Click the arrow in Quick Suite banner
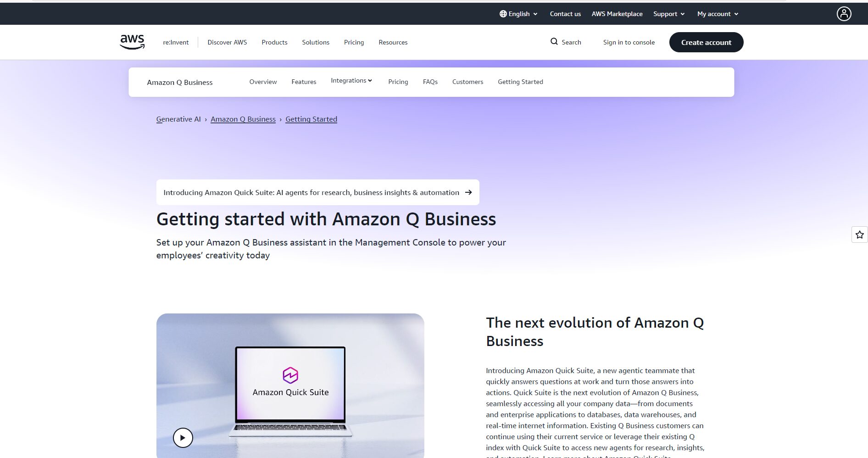Viewport: 868px width, 458px height. [x=468, y=192]
